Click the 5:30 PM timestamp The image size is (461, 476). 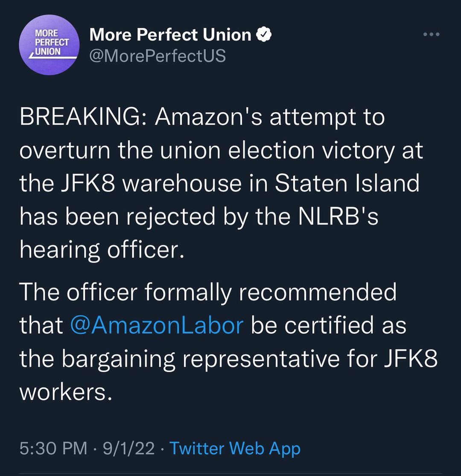click(53, 449)
